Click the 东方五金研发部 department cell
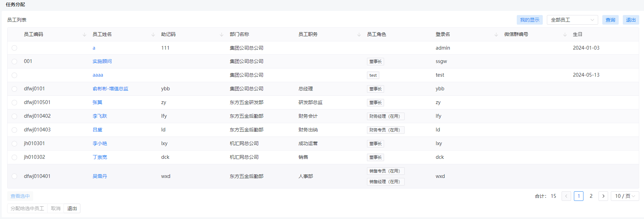 [247, 102]
